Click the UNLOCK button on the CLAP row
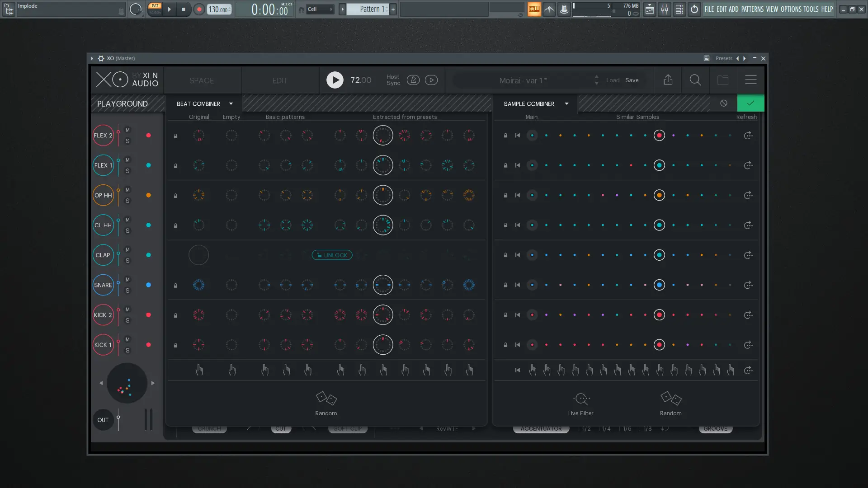Screen dimensions: 868x488 coord(332,255)
